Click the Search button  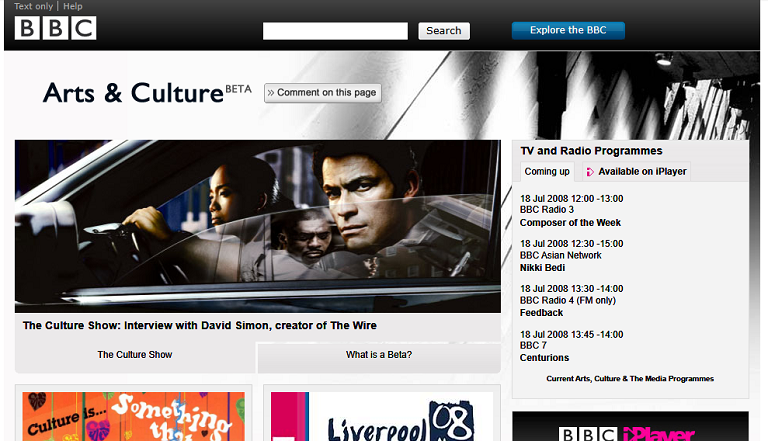444,31
